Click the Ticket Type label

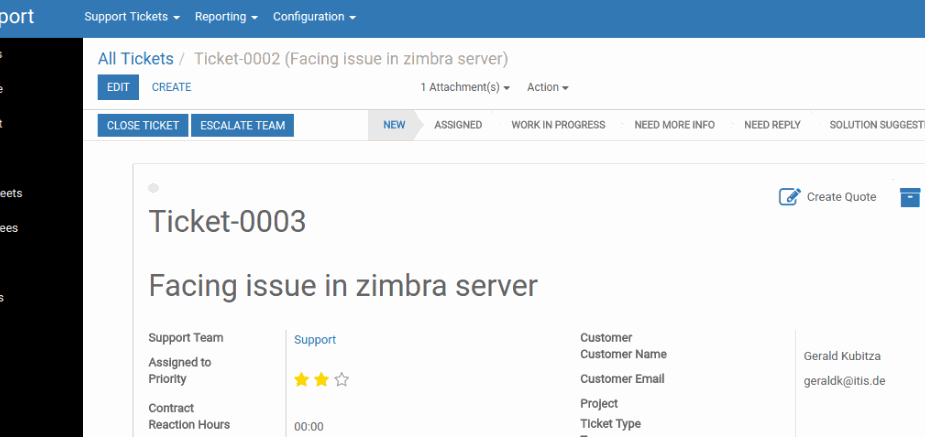(611, 423)
